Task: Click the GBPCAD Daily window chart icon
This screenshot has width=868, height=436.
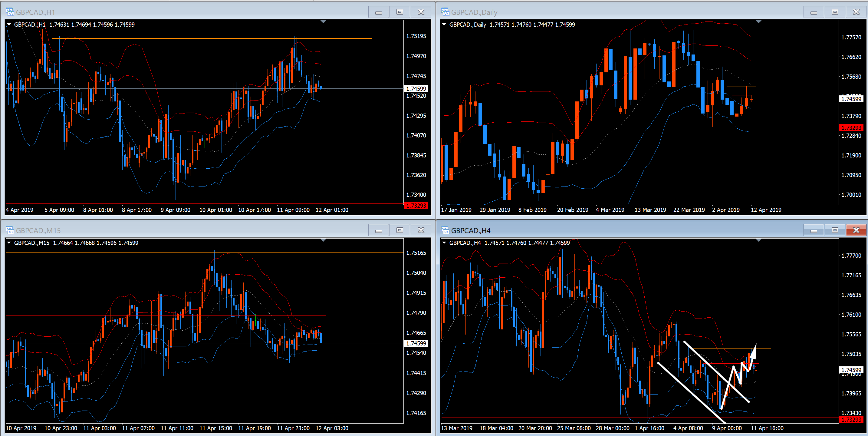Action: pos(445,12)
